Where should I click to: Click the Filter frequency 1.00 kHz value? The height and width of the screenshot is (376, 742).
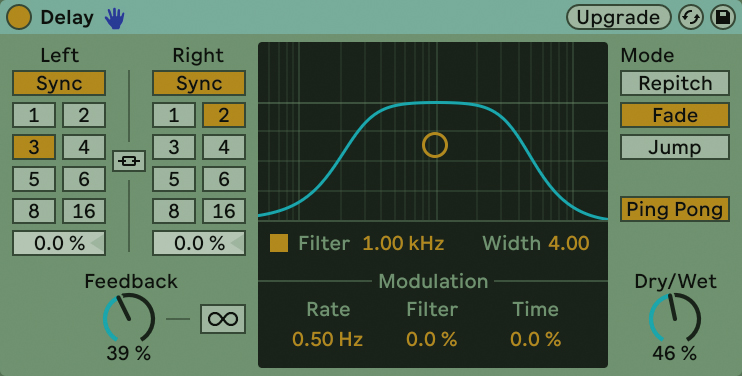click(403, 243)
